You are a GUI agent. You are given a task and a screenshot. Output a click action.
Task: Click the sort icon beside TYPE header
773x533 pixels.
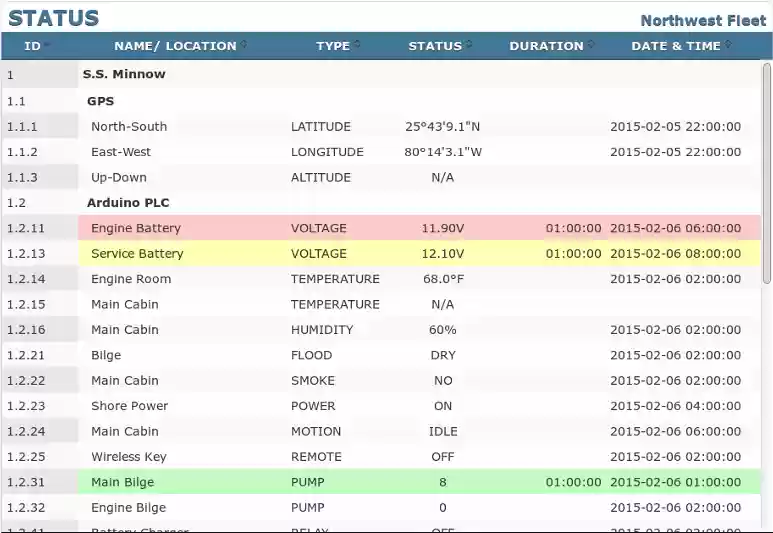tap(357, 45)
